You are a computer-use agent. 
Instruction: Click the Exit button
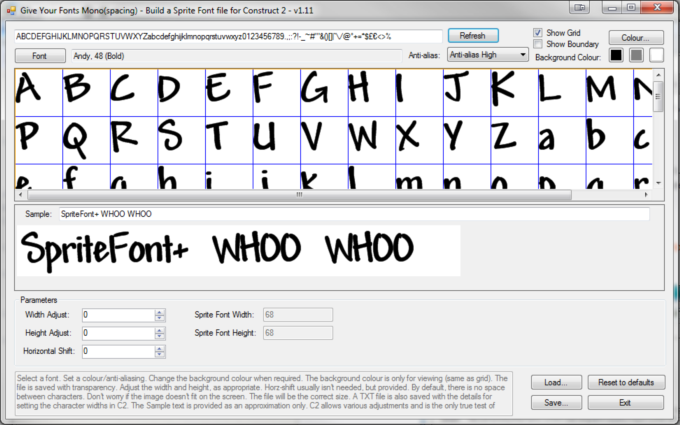coord(625,402)
